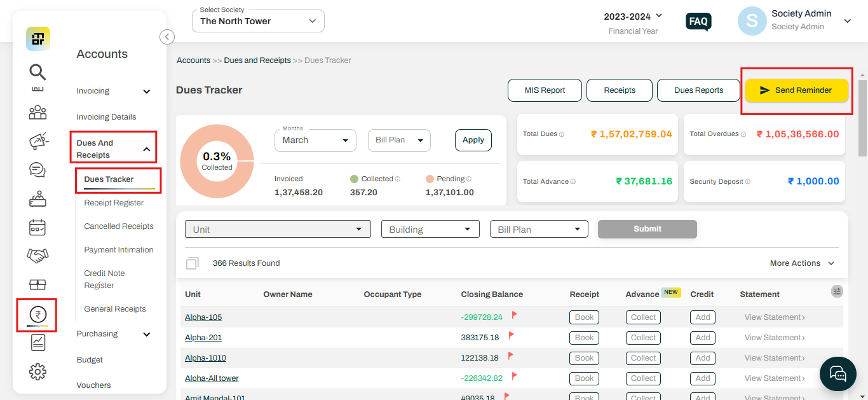868x400 pixels.
Task: Select Receipt Register in the Accounts menu
Action: pos(114,203)
